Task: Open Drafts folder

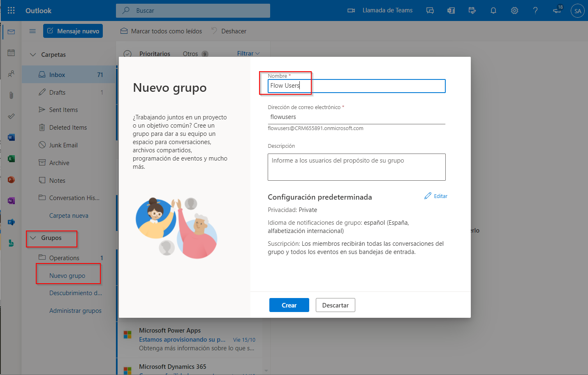Action: pyautogui.click(x=69, y=92)
